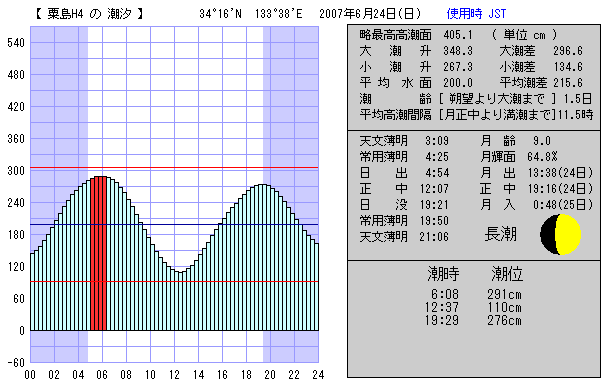Viewport: 610px width, 385px height.
Task: Click the tide level 110cm
Action: (x=504, y=307)
